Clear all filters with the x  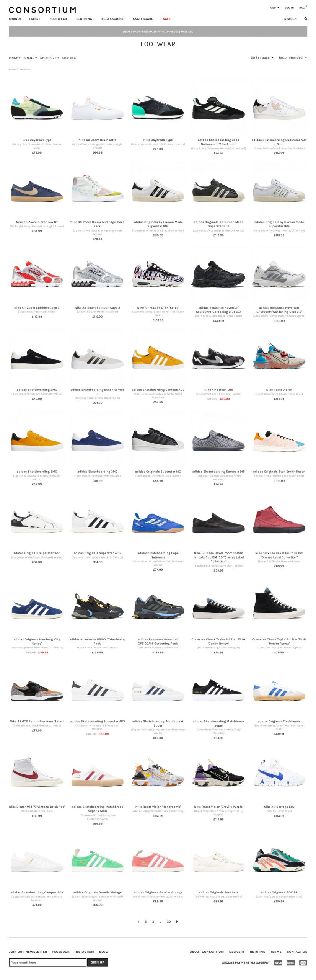tap(69, 58)
